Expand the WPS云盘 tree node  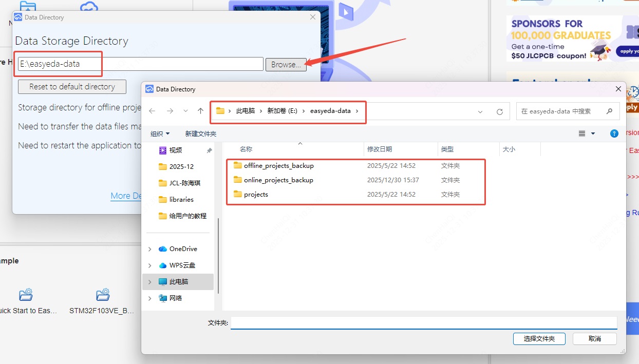[x=150, y=265]
